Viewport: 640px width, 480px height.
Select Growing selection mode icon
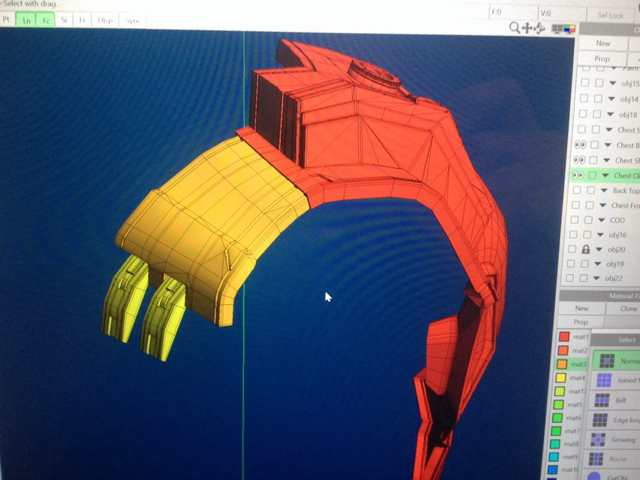pos(598,439)
